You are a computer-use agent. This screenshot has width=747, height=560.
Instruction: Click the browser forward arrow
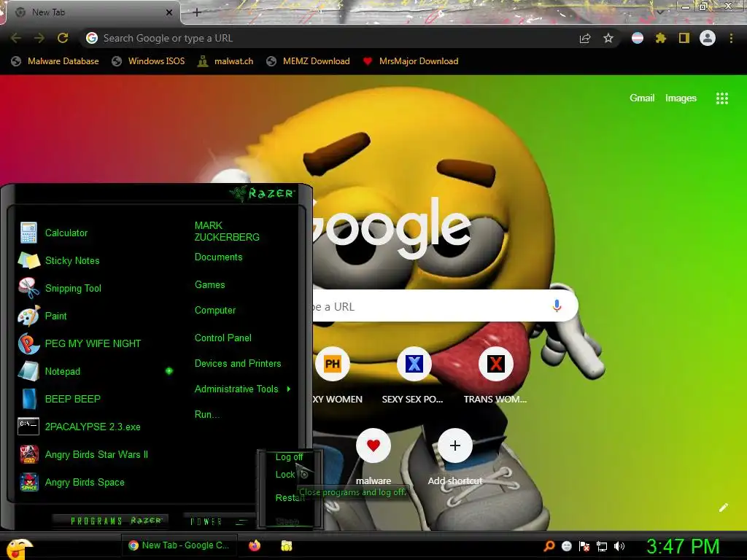point(39,38)
